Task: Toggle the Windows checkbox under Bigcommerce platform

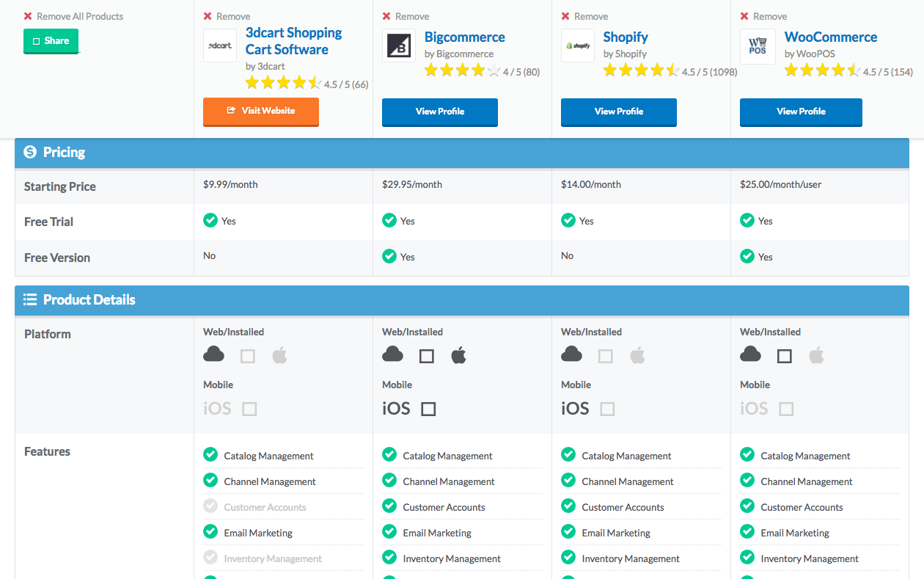Action: point(426,355)
